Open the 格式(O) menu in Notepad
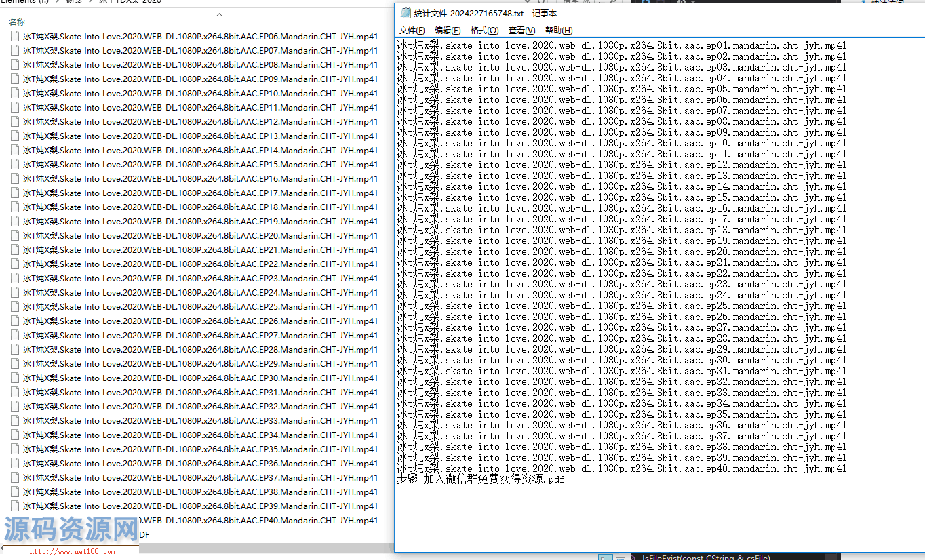 point(484,31)
